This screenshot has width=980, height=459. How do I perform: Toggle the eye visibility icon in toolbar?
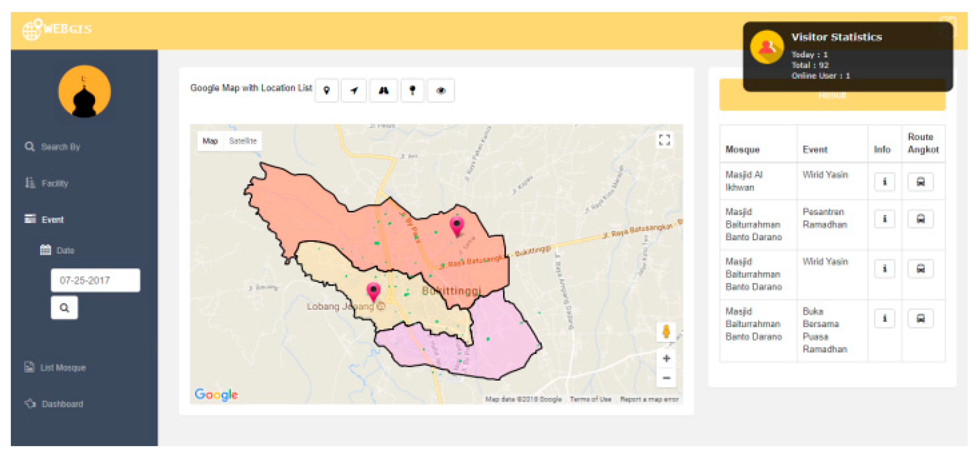point(441,91)
